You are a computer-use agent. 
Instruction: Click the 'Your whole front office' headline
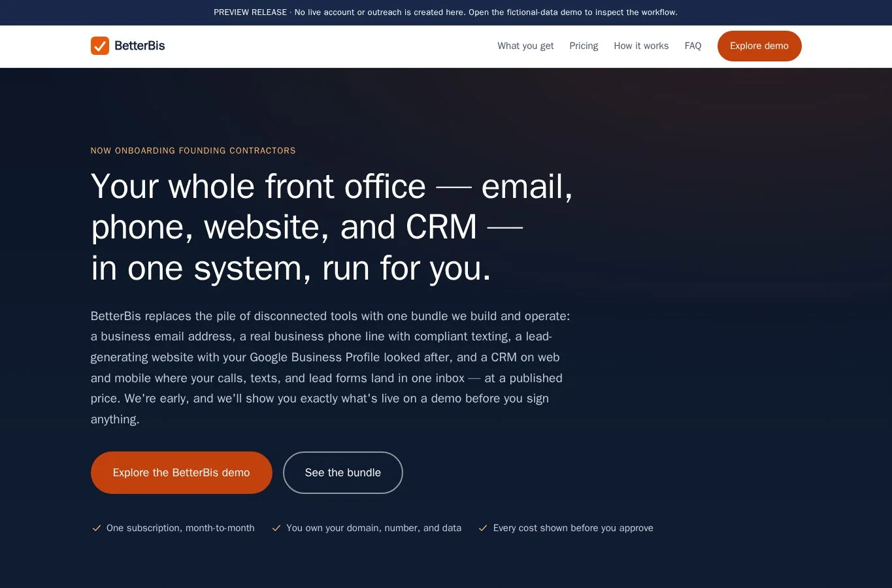(x=332, y=227)
